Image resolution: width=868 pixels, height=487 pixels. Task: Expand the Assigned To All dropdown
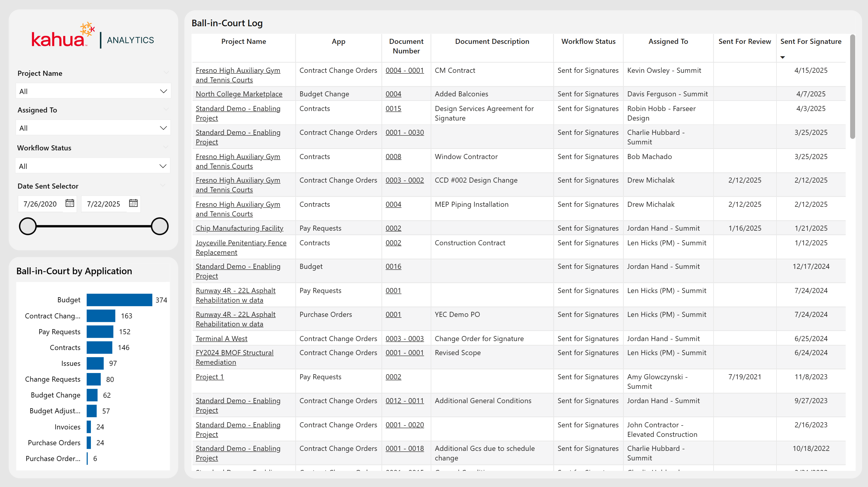click(93, 128)
